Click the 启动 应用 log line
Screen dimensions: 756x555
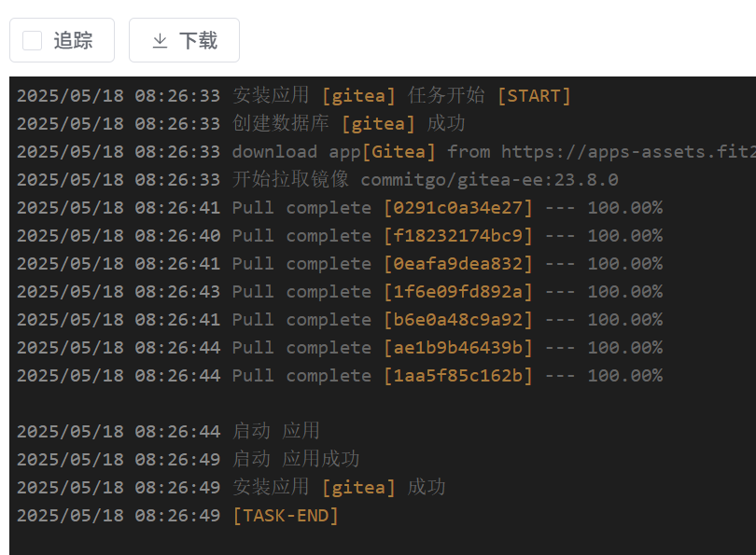[x=275, y=431]
